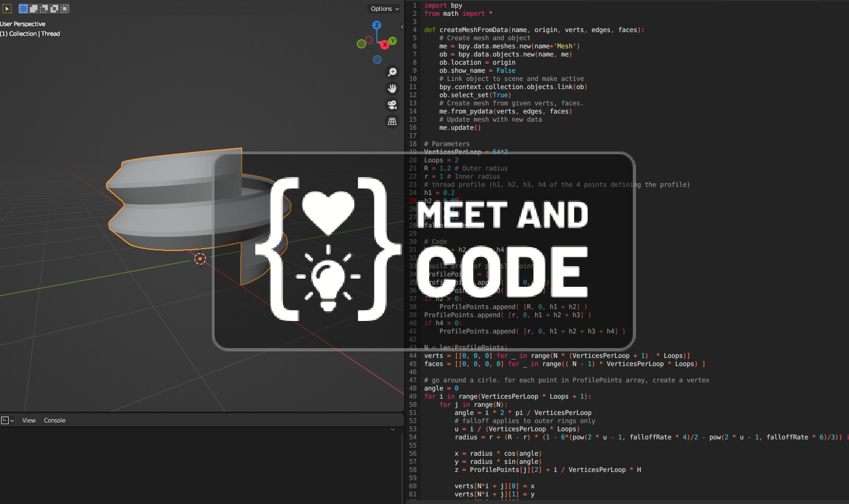This screenshot has width=849, height=504.
Task: Click the 'ob.select_set(True)' line
Action: click(475, 95)
